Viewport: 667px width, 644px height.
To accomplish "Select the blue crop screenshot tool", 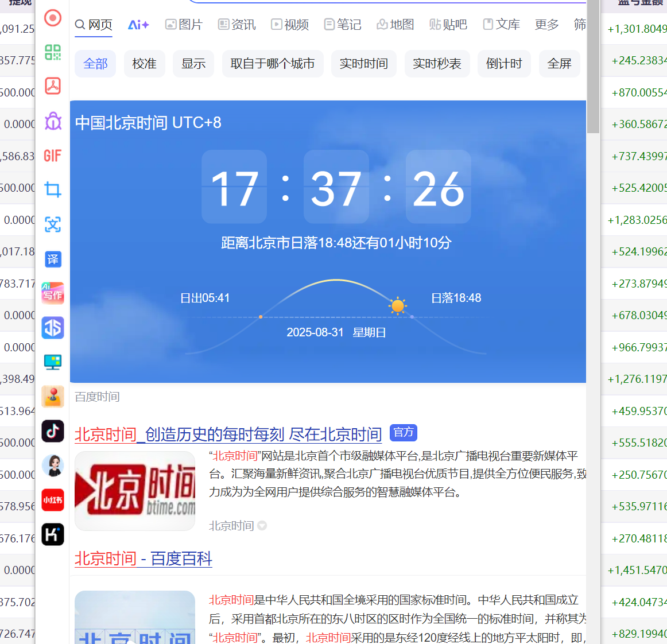I will pyautogui.click(x=53, y=189).
